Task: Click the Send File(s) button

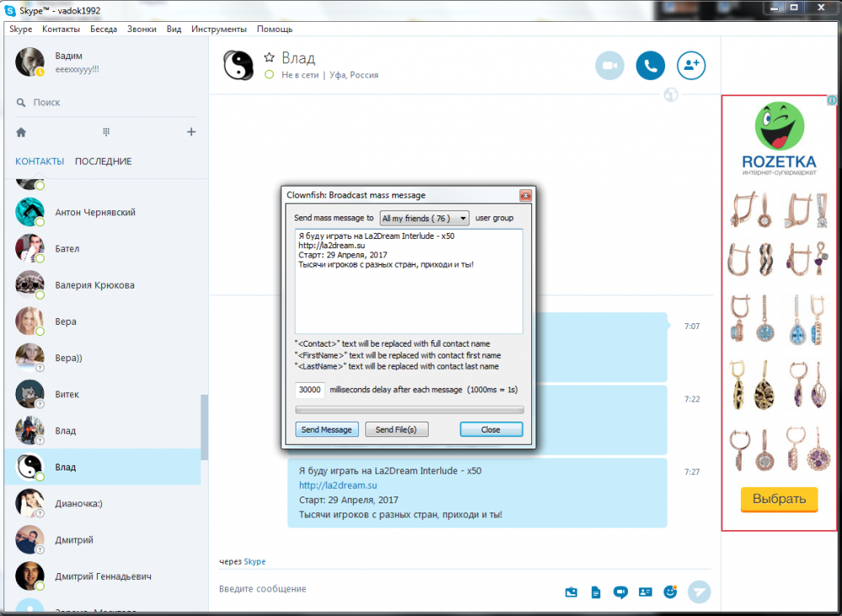Action: point(402,429)
